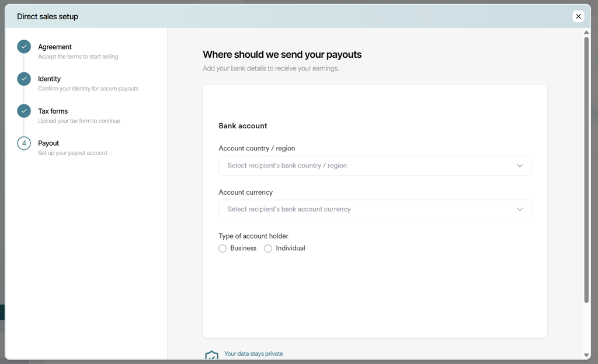Select the Business account holder radio
Screen dimensions: 598x364
pos(222,249)
